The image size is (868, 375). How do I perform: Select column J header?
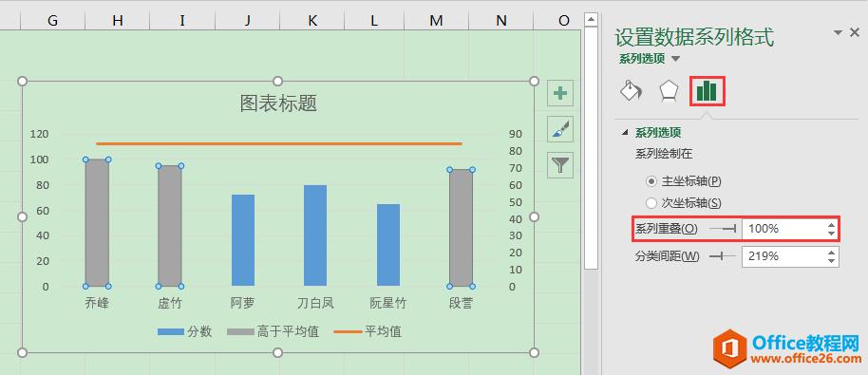[x=247, y=21]
